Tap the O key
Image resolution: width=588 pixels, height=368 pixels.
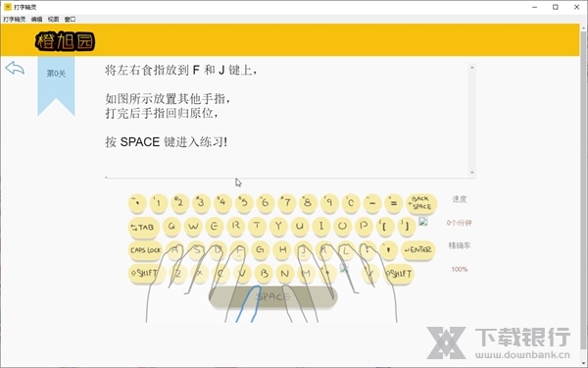pyautogui.click(x=342, y=227)
